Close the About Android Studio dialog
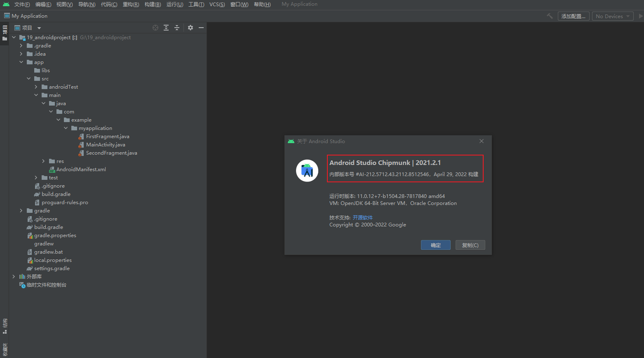Image resolution: width=644 pixels, height=358 pixels. [482, 141]
